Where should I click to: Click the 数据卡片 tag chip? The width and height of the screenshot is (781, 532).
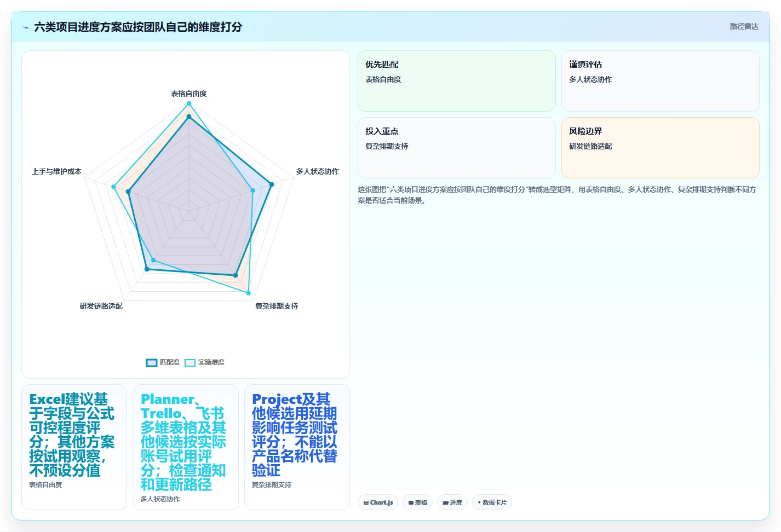(492, 502)
